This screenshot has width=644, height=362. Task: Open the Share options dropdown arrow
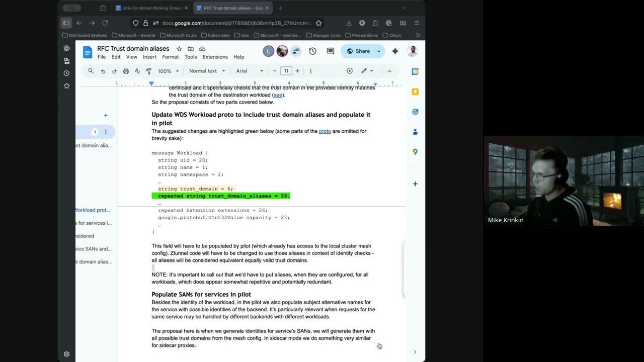coord(379,51)
